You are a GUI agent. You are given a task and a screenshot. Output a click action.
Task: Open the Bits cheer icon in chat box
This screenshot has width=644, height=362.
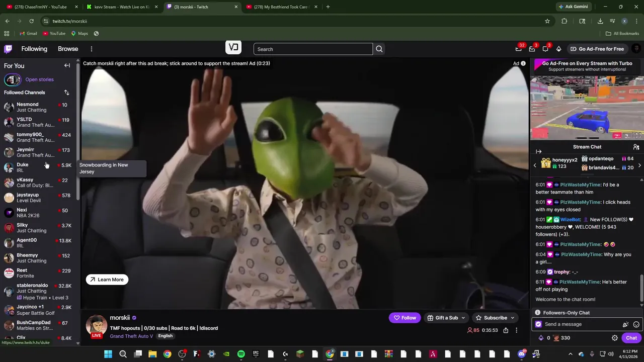625,324
